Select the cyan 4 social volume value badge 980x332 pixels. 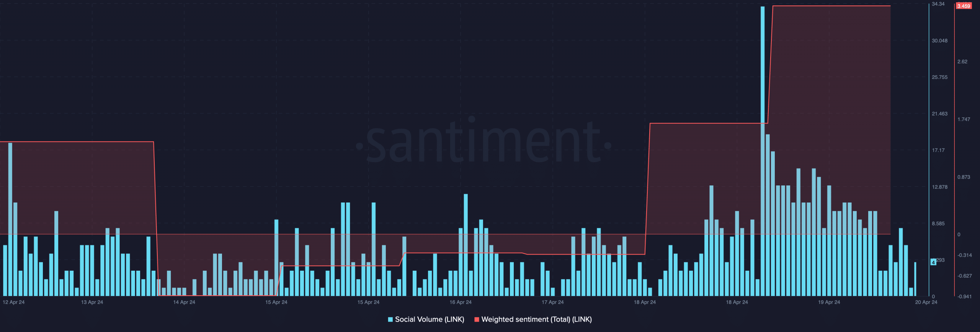pyautogui.click(x=933, y=262)
